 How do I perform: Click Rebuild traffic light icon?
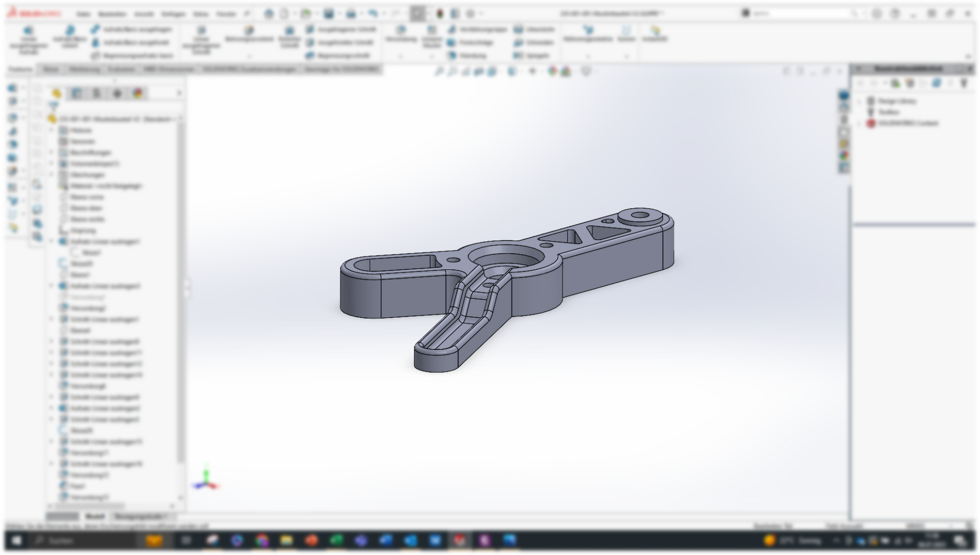pyautogui.click(x=440, y=14)
